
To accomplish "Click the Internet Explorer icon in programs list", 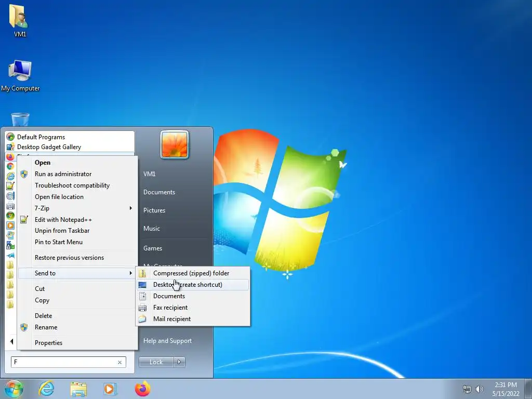I will click(10, 176).
